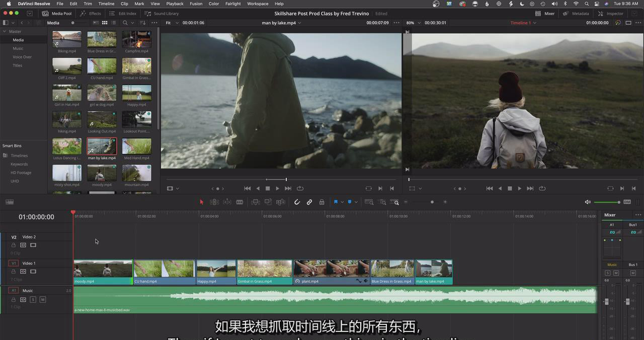Activate the Trim Edit Mode tool
The height and width of the screenshot is (340, 644).
pyautogui.click(x=214, y=202)
